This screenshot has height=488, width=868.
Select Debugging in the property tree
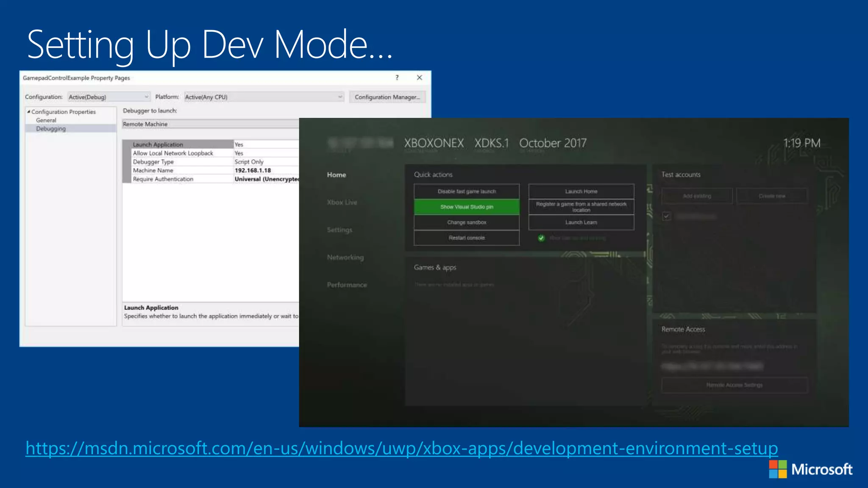[51, 129]
